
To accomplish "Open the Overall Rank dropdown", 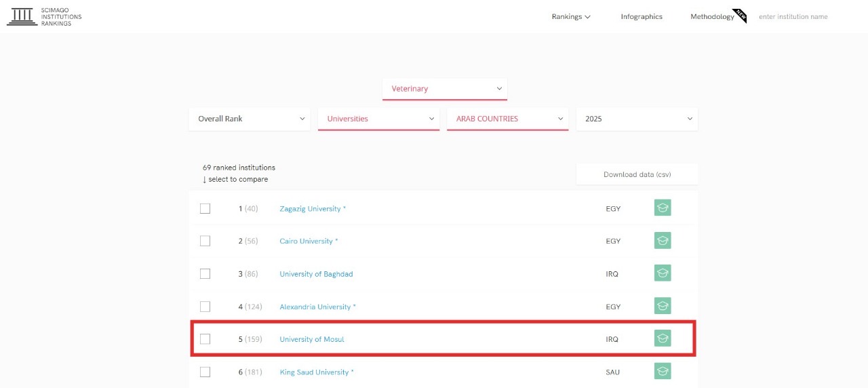I will pyautogui.click(x=250, y=119).
